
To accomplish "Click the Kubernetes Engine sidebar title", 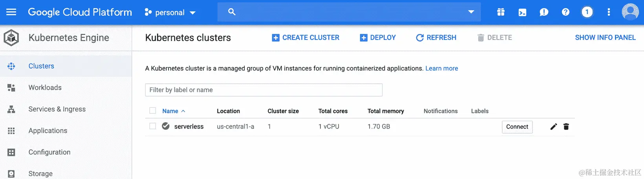I will [x=69, y=38].
